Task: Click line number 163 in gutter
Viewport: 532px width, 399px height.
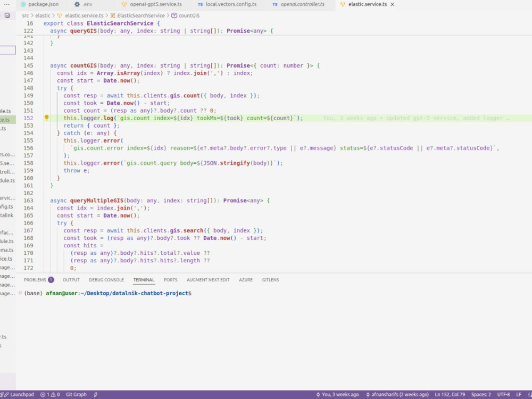Action: 29,201
